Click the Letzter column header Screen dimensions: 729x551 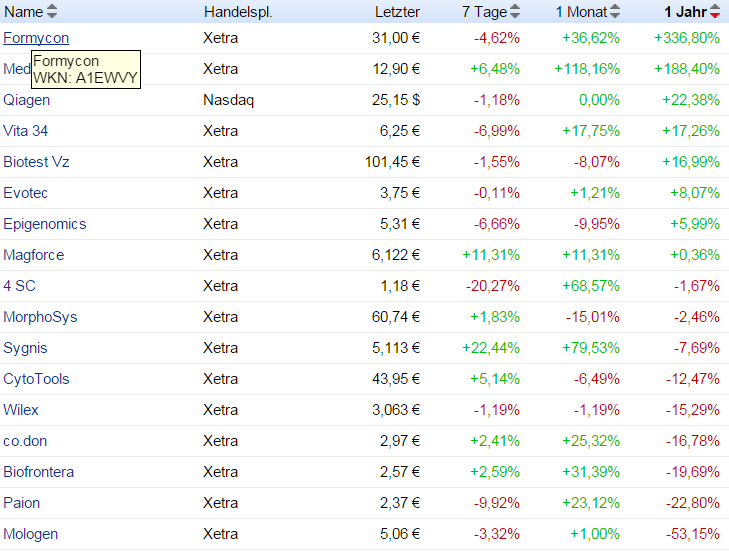pyautogui.click(x=397, y=12)
